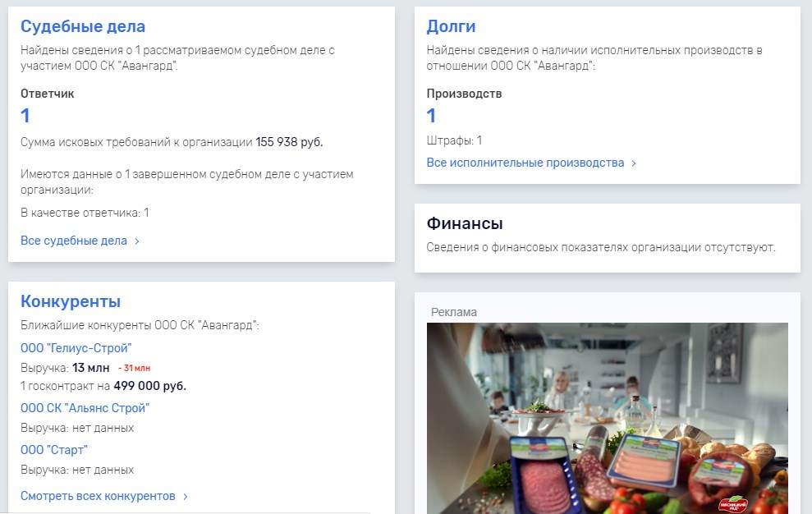Click the Все судебные дела link

point(74,241)
